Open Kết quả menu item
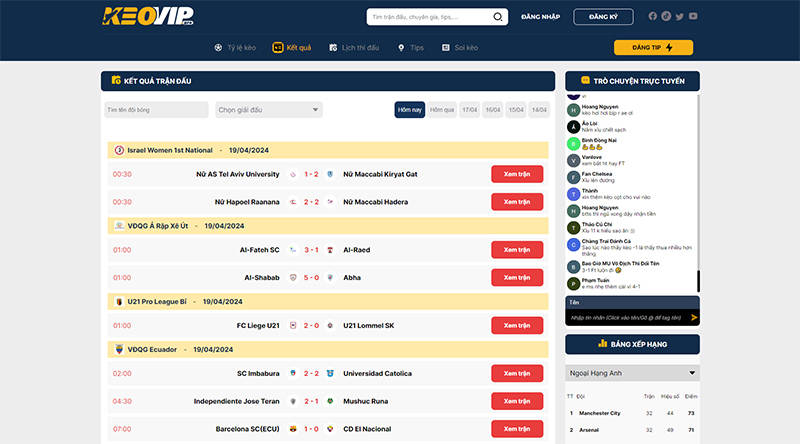This screenshot has height=444, width=800. click(292, 47)
